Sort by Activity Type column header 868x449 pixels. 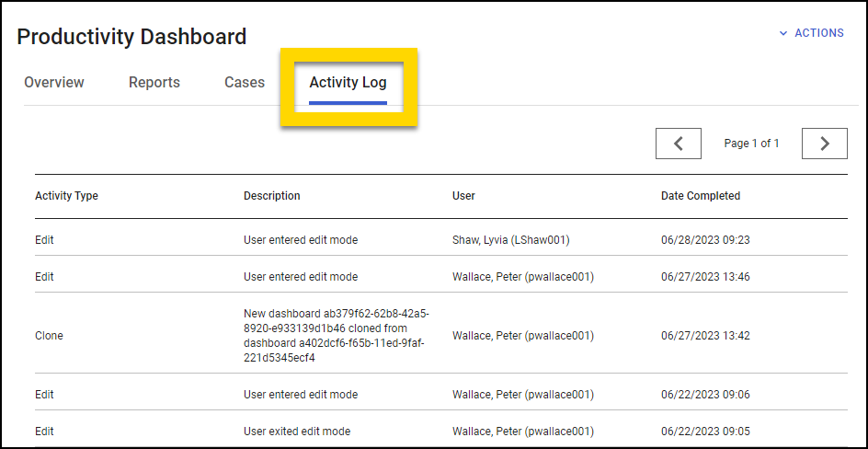66,196
